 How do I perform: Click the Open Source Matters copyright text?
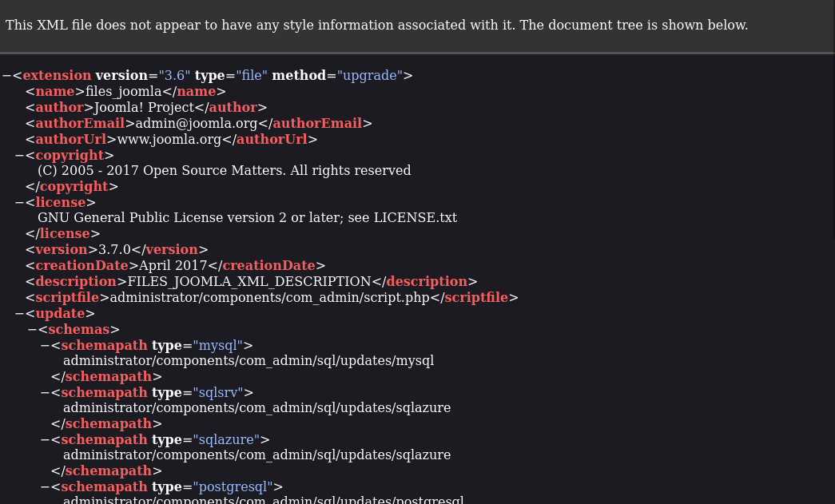[225, 171]
